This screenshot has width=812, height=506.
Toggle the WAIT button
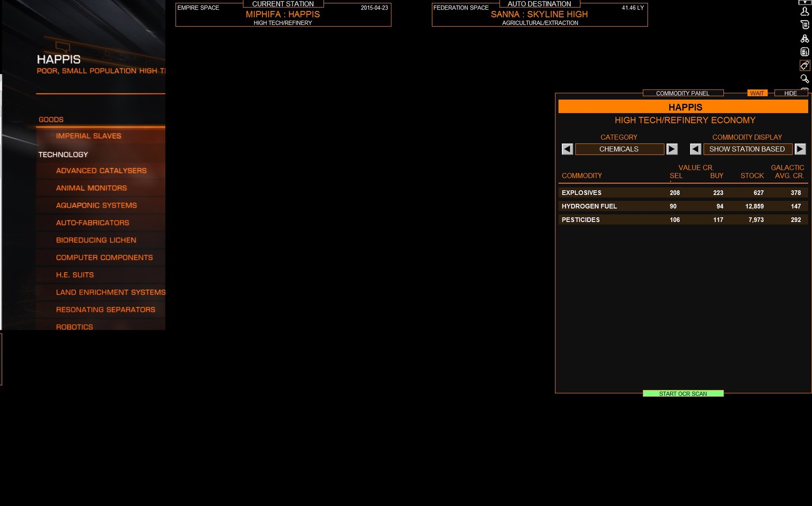pos(757,93)
